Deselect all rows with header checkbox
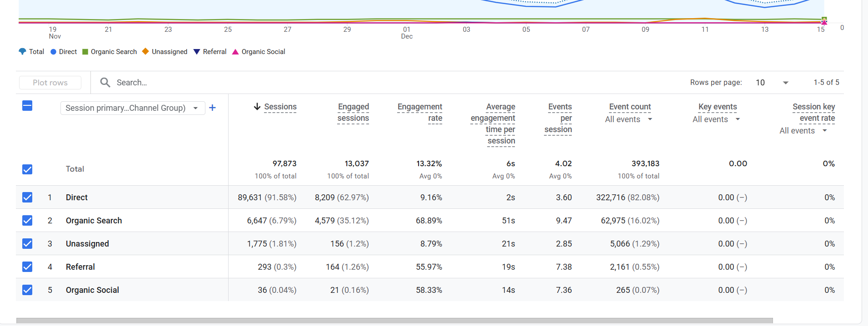Screen dimensions: 868x326 tap(27, 106)
